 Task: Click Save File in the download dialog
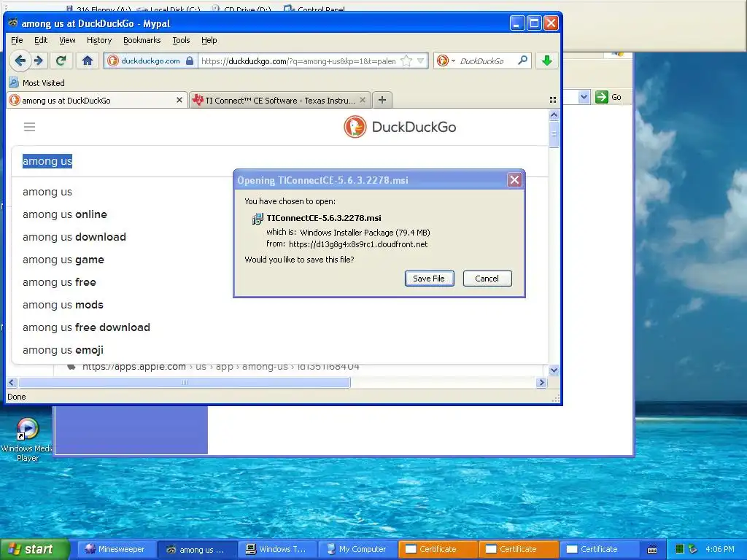429,279
